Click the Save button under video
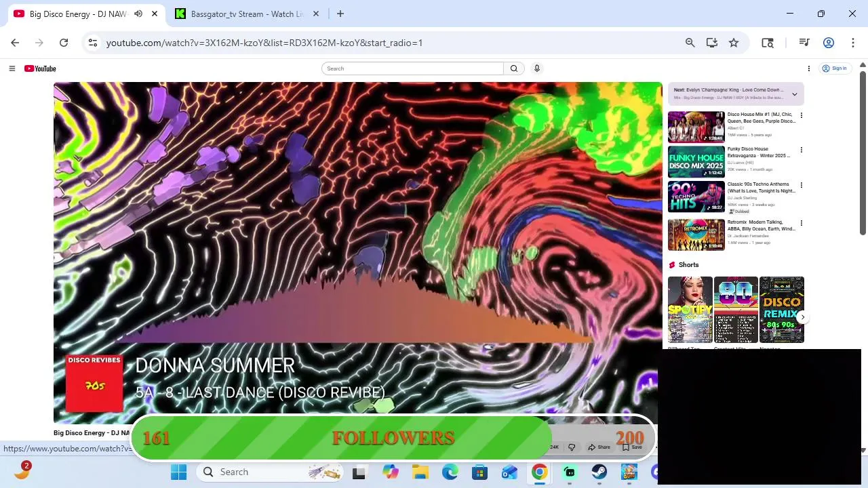 coord(632,447)
